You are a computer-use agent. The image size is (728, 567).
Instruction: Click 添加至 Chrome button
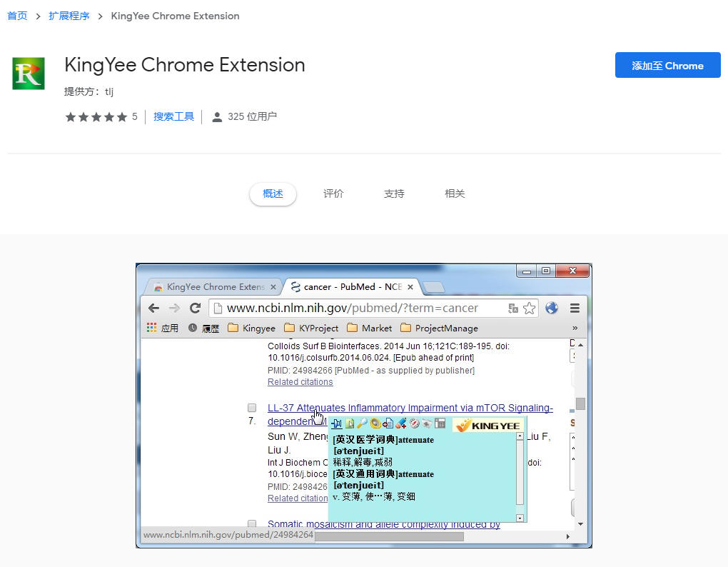pos(667,65)
